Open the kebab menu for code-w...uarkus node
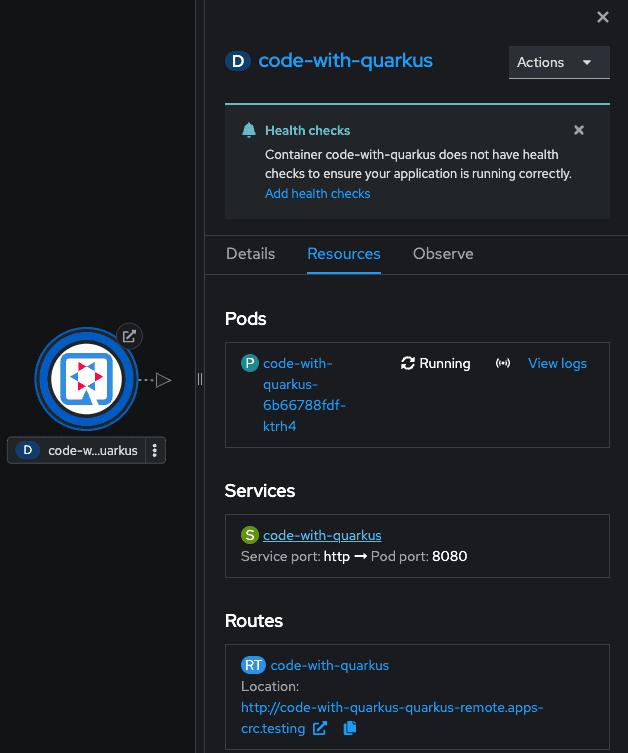628x753 pixels. click(x=155, y=450)
